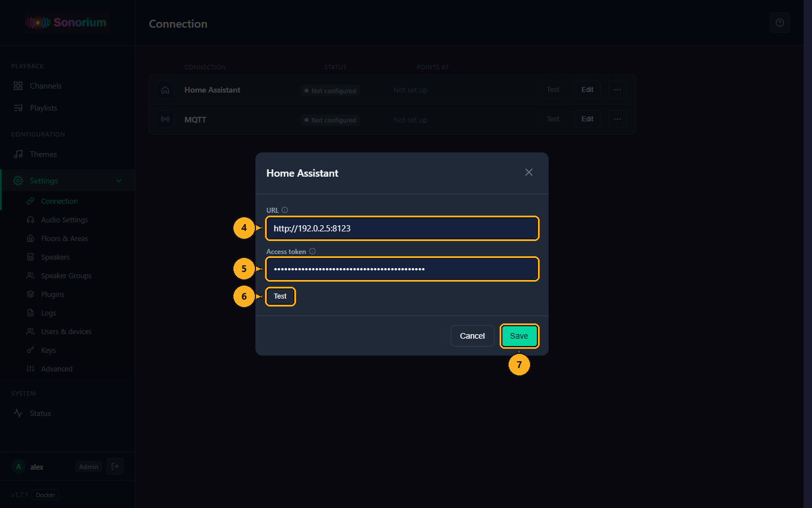Click Test on the Home Assistant table row
This screenshot has height=508, width=812.
point(553,90)
